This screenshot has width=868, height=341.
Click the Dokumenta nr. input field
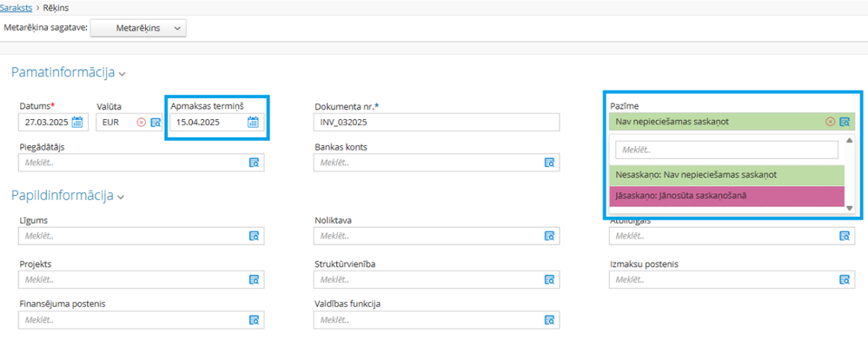tap(437, 123)
